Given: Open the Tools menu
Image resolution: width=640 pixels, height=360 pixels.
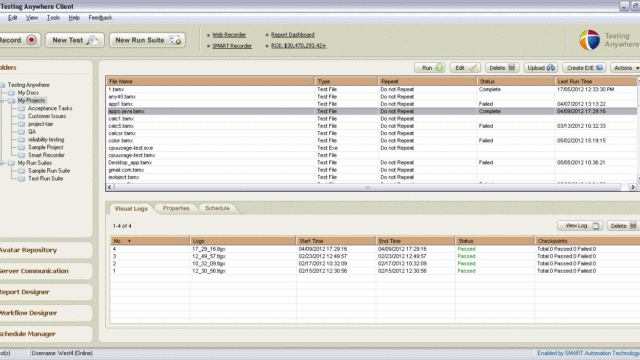Looking at the screenshot, I should [x=53, y=18].
